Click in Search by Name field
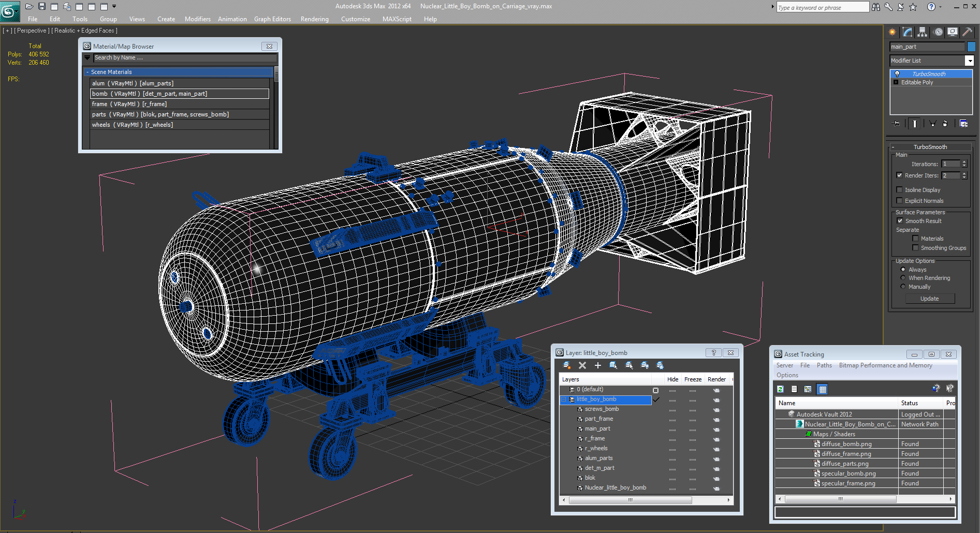The image size is (980, 533). coord(185,58)
